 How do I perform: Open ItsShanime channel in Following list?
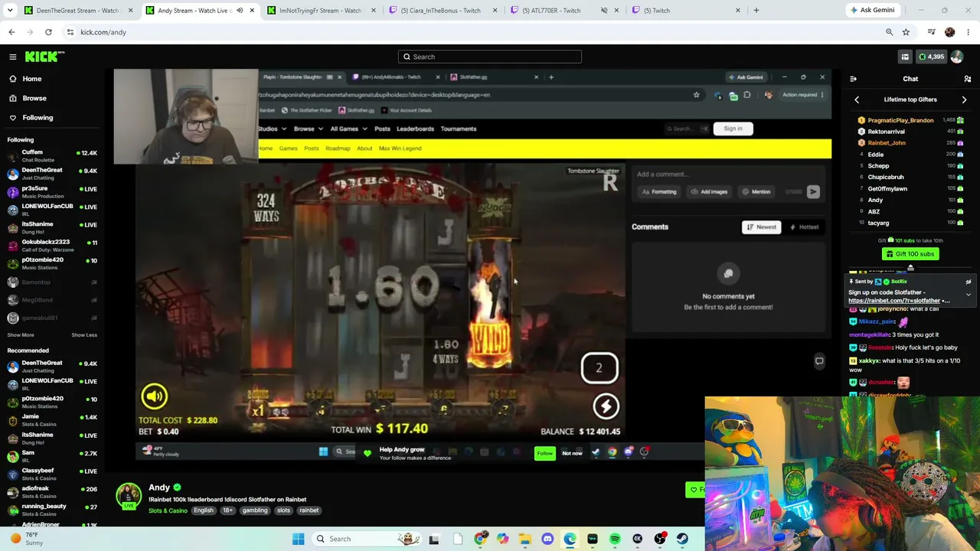(52, 227)
